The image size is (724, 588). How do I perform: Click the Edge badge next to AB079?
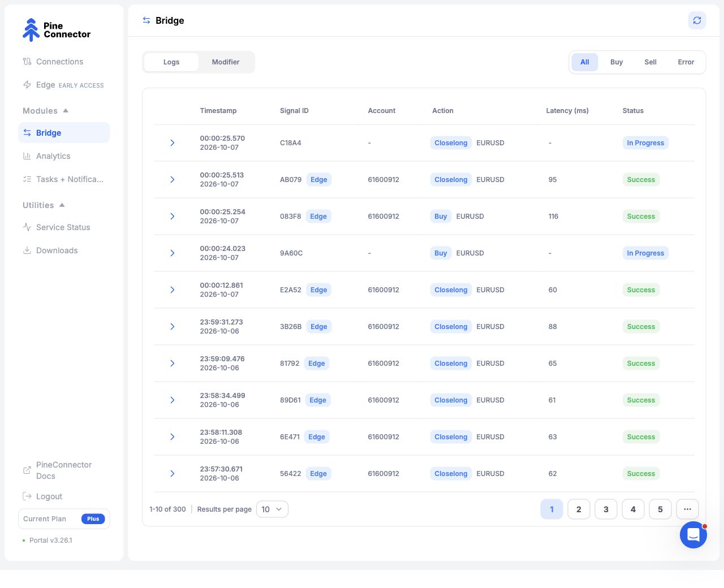[319, 180]
